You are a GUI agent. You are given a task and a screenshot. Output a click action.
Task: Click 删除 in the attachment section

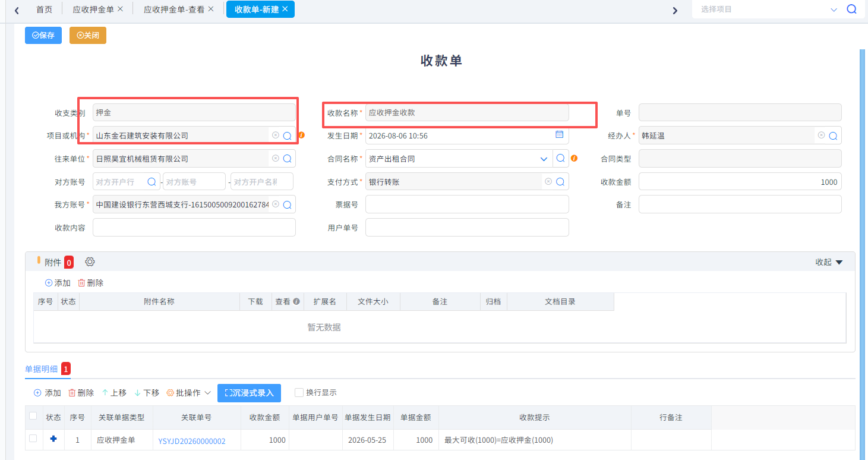click(x=90, y=283)
